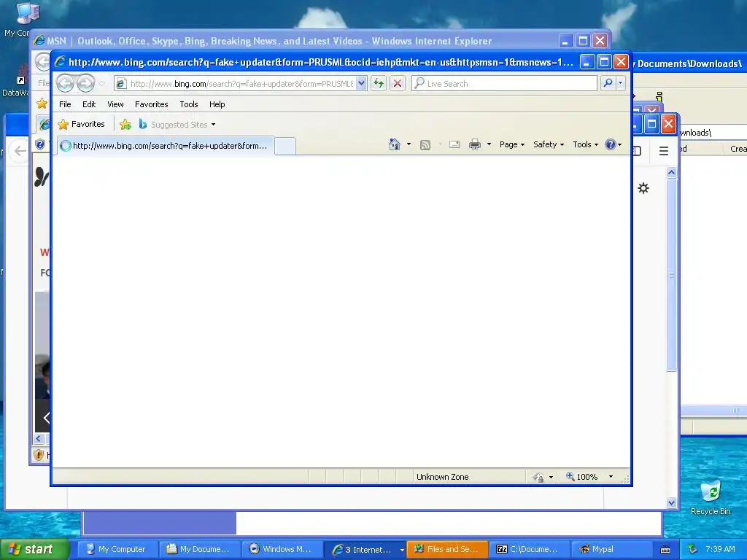Select the loading bing.com search tab
This screenshot has width=747, height=560.
166,146
